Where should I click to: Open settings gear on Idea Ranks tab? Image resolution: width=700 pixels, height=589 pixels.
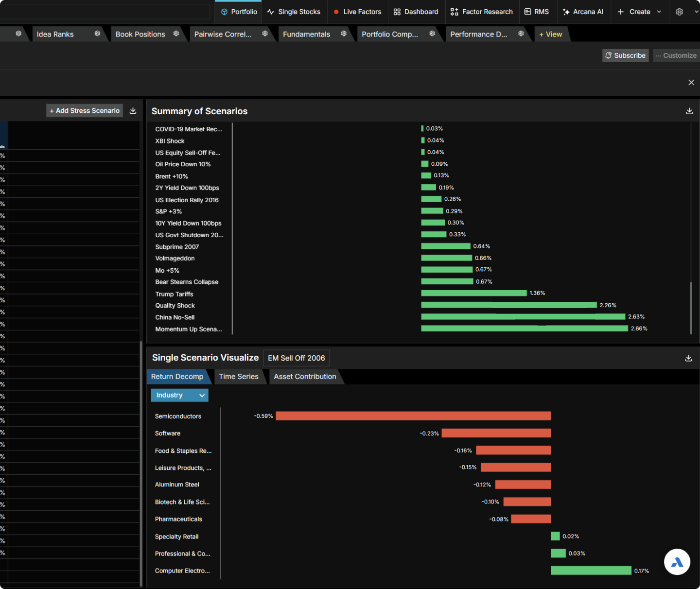[x=97, y=34]
